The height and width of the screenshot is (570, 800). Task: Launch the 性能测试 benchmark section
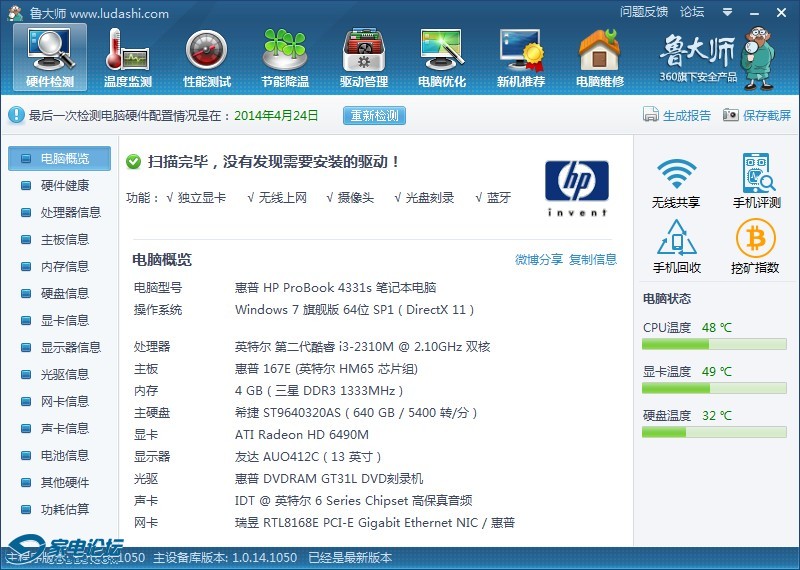tap(206, 58)
